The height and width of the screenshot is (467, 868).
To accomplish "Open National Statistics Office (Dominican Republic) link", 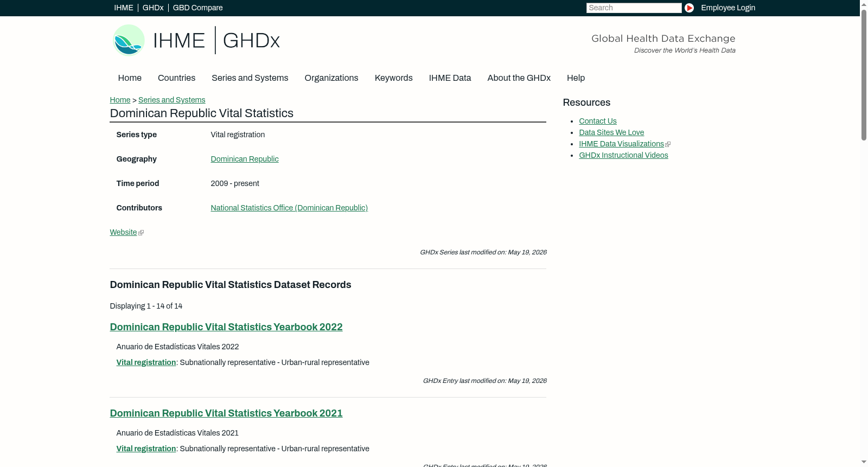I will 289,208.
